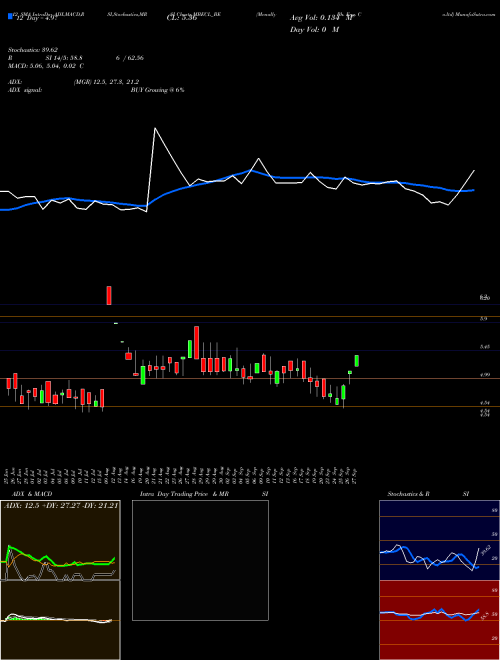Click the 'BUY Growing @ 6%' signal text

[157, 90]
